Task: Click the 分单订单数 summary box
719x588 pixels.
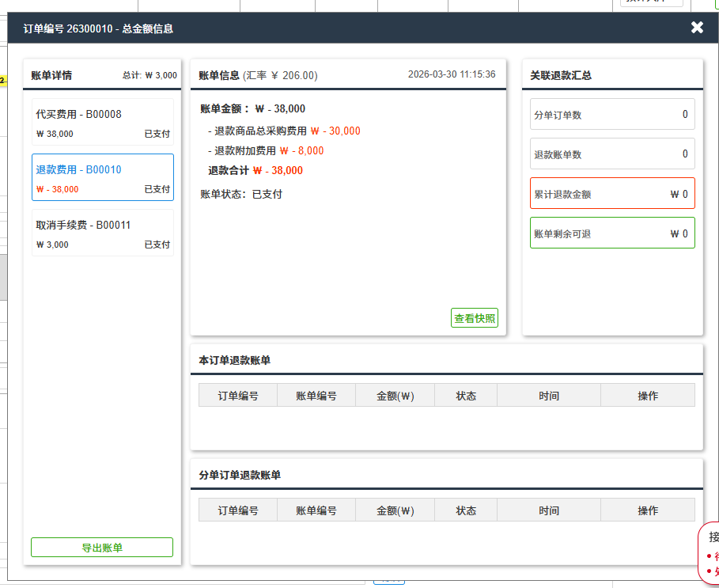Action: tap(612, 115)
